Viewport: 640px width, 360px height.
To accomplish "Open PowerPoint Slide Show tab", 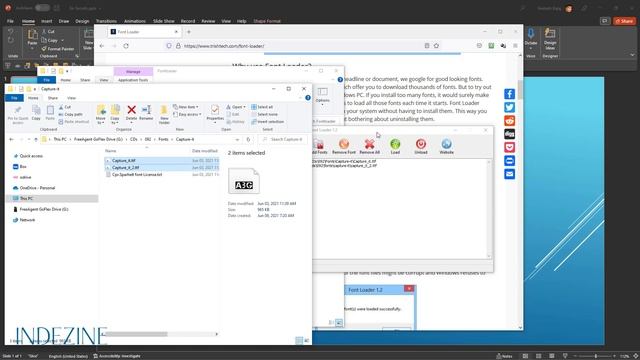I will point(164,21).
